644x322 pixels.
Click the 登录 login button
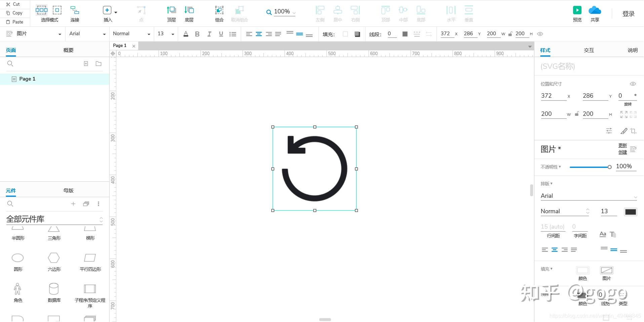[x=628, y=14]
